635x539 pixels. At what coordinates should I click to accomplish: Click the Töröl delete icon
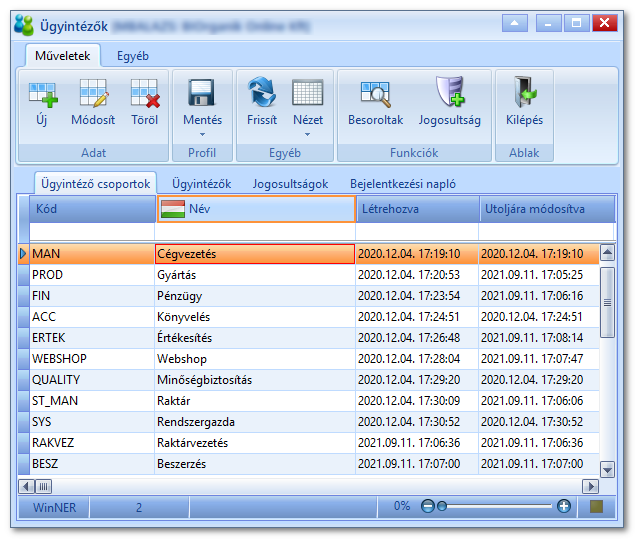[x=145, y=94]
